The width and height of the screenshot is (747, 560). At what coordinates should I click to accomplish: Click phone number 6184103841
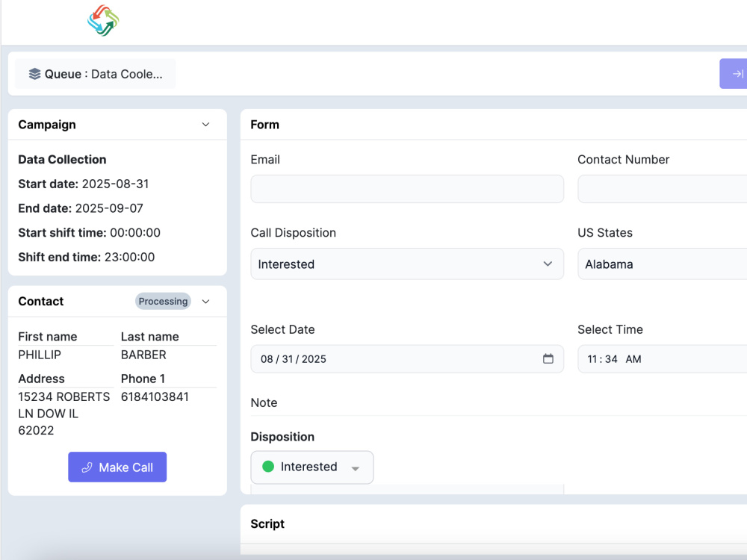pyautogui.click(x=155, y=396)
